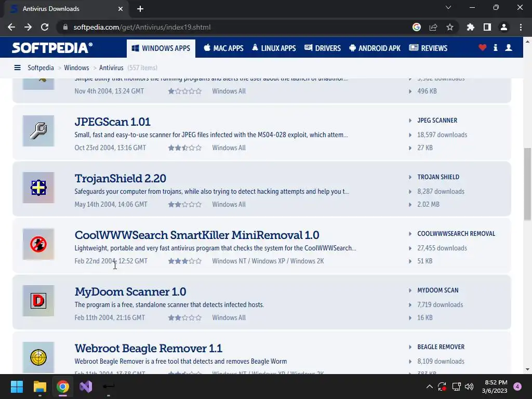Click the JPEGScan star rating
The height and width of the screenshot is (399, 532).
[x=185, y=148]
